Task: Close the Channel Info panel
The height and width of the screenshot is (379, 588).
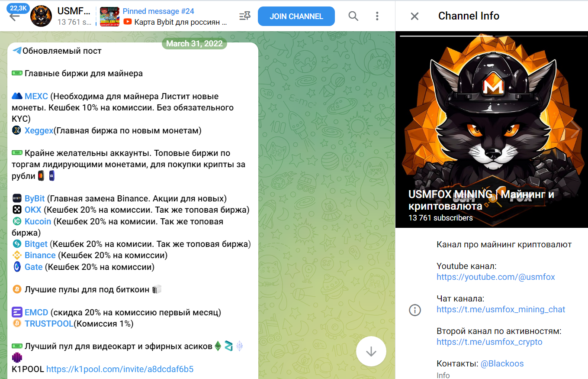Action: click(414, 16)
